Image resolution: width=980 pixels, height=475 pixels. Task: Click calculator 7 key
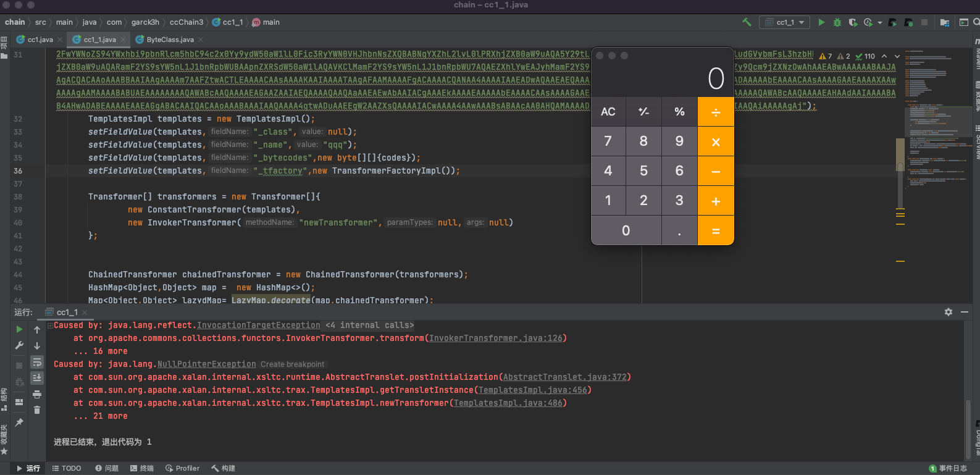pos(608,141)
